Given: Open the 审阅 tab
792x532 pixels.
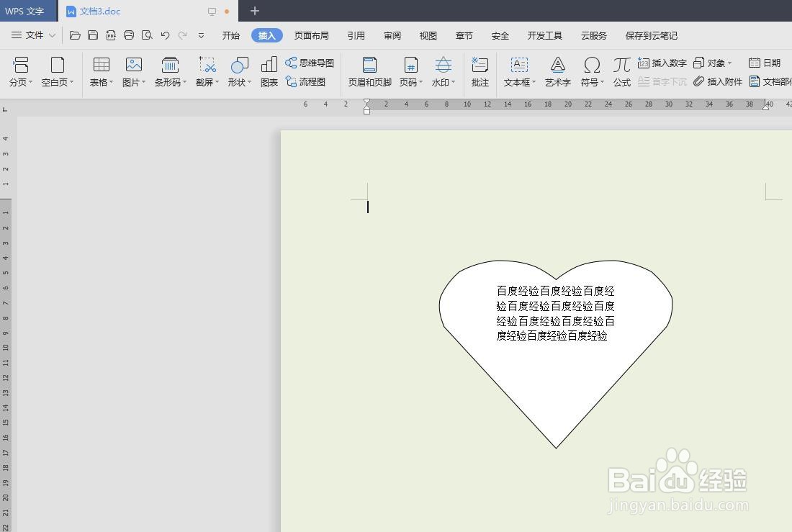Looking at the screenshot, I should [x=392, y=35].
